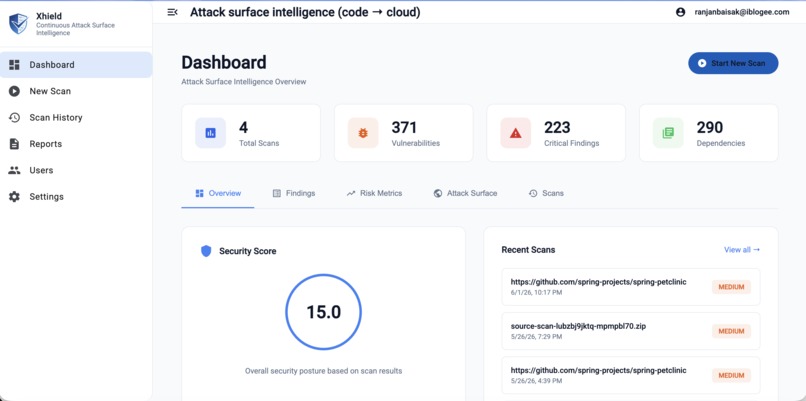Click 'Overall security posture based on scan results'

click(x=323, y=371)
